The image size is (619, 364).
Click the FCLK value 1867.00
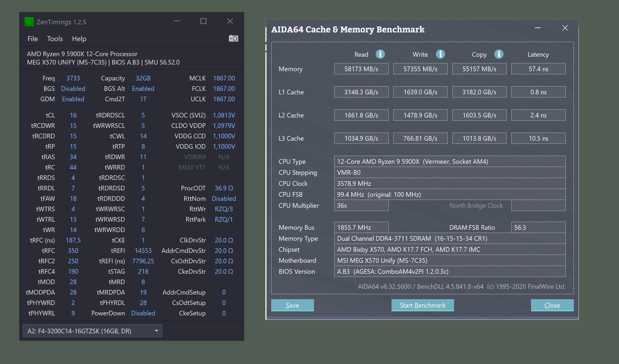[224, 89]
